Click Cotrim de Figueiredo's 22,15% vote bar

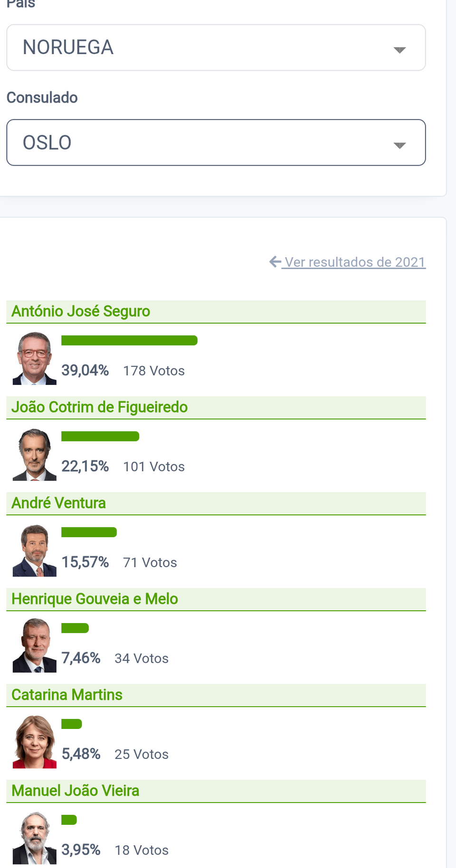100,436
